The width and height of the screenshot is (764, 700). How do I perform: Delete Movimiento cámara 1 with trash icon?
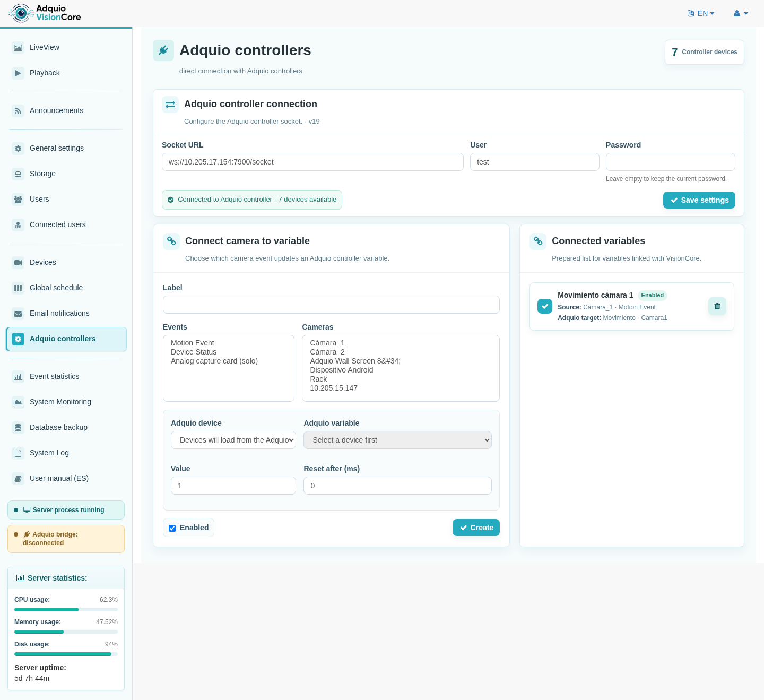(x=717, y=306)
